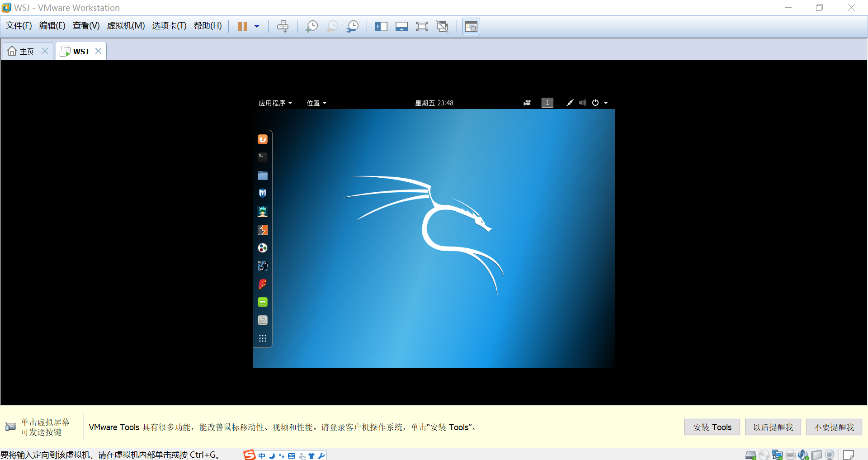868x460 pixels.
Task: Click the Sogou input method S logo
Action: 250,455
